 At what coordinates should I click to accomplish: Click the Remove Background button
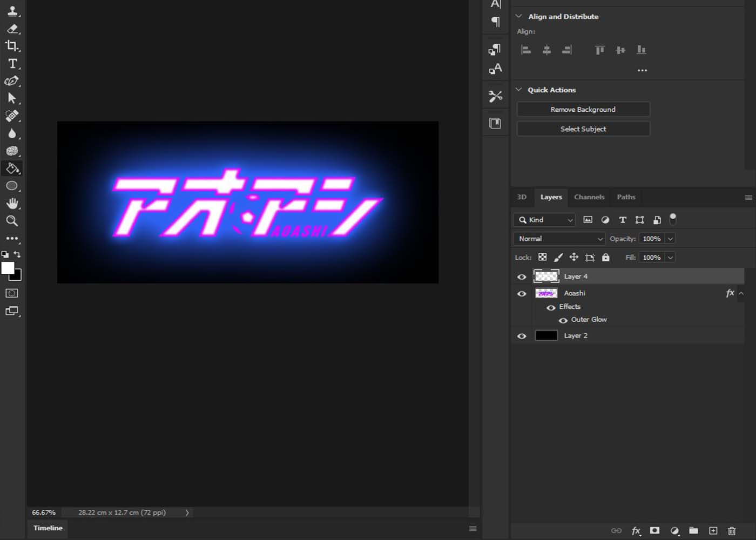point(583,110)
